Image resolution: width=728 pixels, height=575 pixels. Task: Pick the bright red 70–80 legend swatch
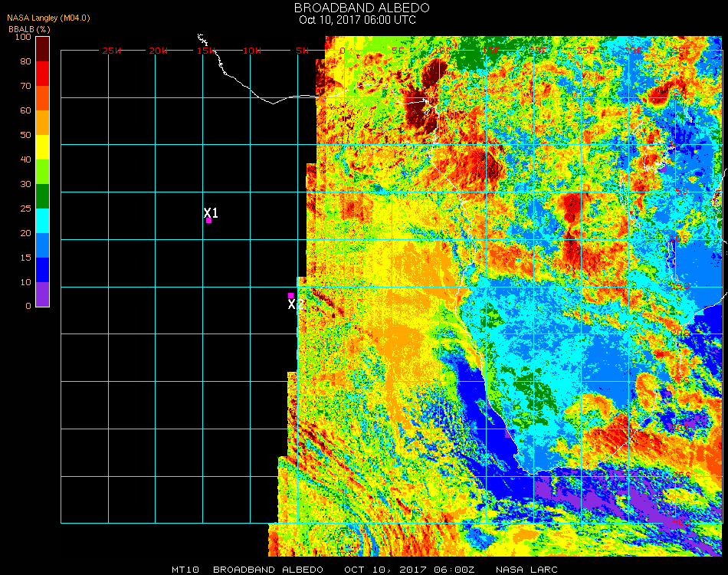click(x=43, y=74)
